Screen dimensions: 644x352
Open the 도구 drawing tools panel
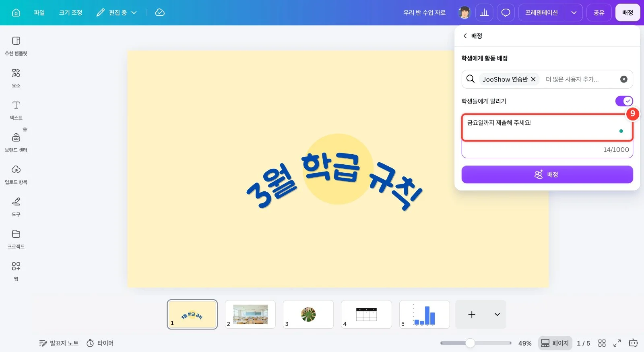tap(16, 207)
